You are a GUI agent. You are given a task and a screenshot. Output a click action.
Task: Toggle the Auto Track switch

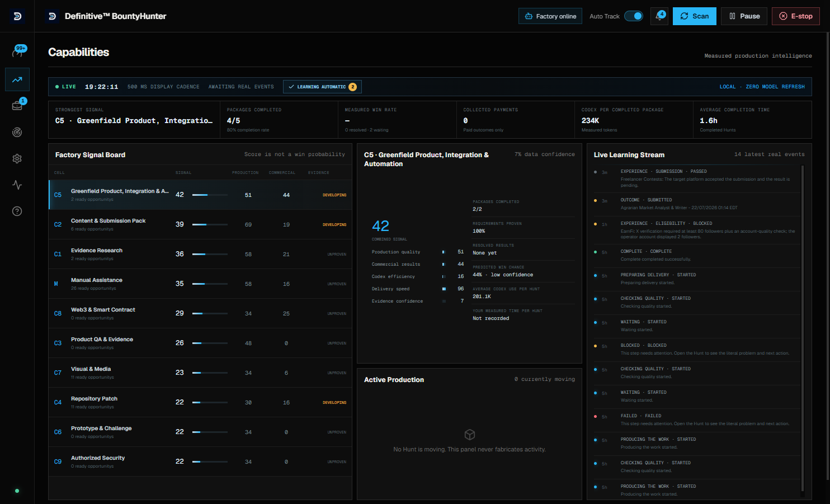point(634,16)
